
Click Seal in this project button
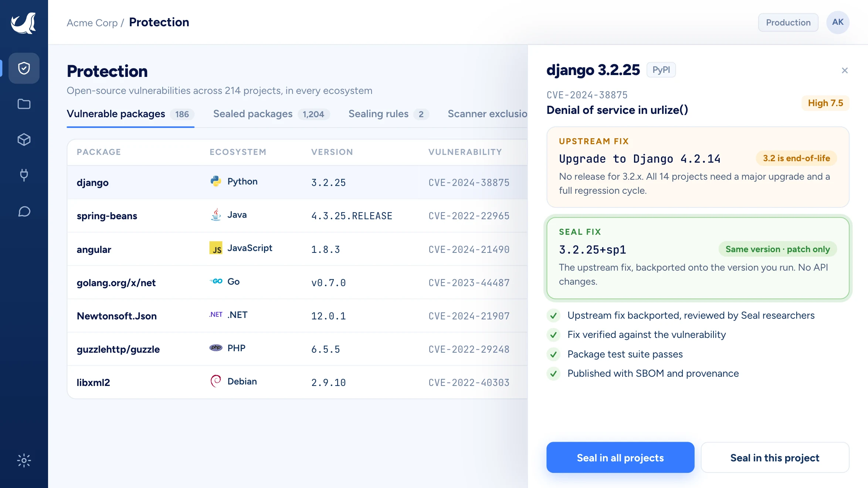tap(775, 457)
